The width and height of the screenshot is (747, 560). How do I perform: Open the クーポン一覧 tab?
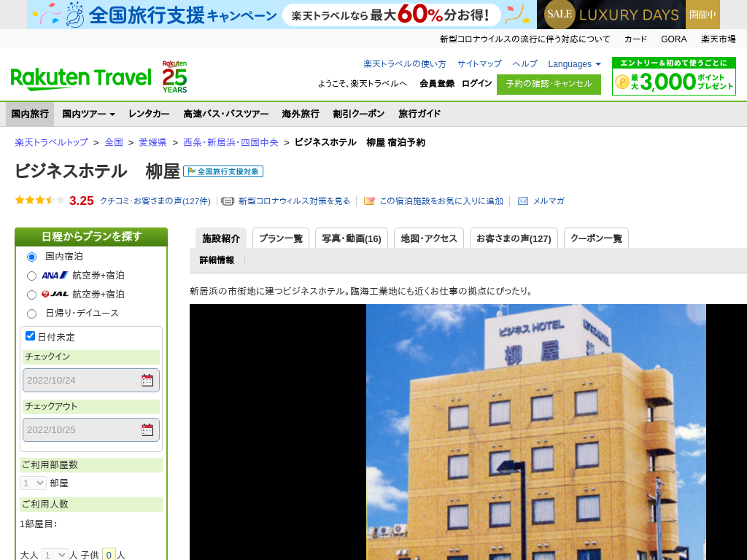(x=596, y=238)
